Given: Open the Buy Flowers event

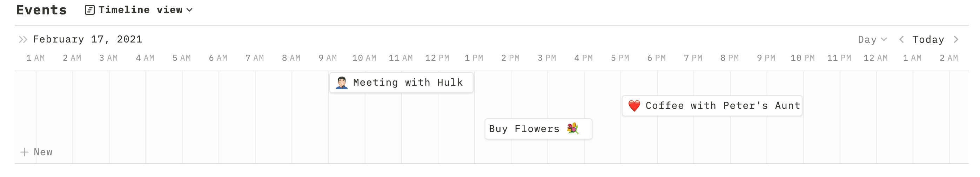Looking at the screenshot, I should (x=524, y=129).
